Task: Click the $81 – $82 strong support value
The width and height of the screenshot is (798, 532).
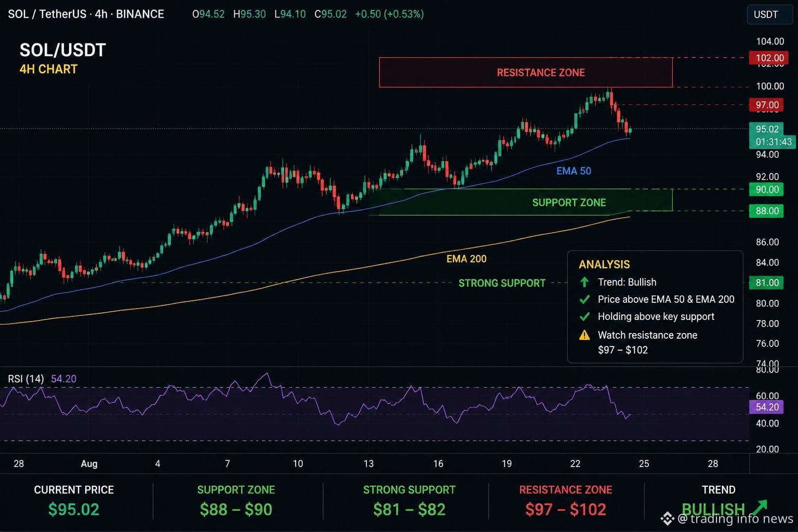Action: click(409, 510)
